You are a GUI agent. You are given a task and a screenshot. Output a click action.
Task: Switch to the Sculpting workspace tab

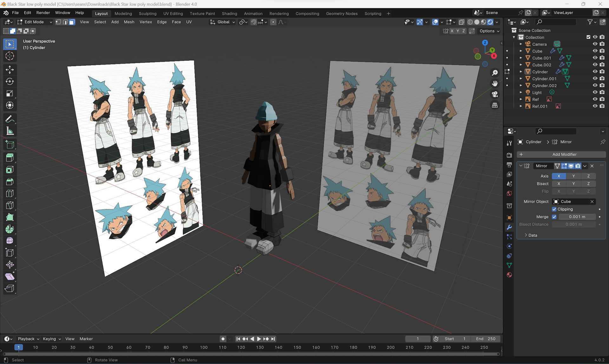(147, 14)
